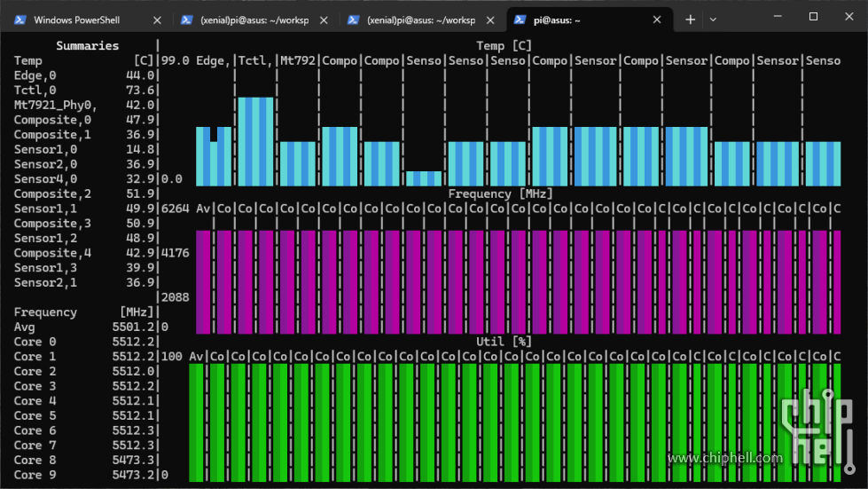Click the 4176 frequency axis label
This screenshot has height=489, width=868.
pos(176,253)
